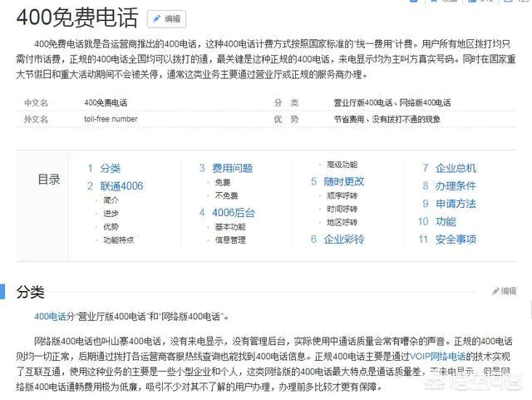The height and width of the screenshot is (400, 532).
Task: Open contents entry 2 联通4006
Action: [x=121, y=185]
